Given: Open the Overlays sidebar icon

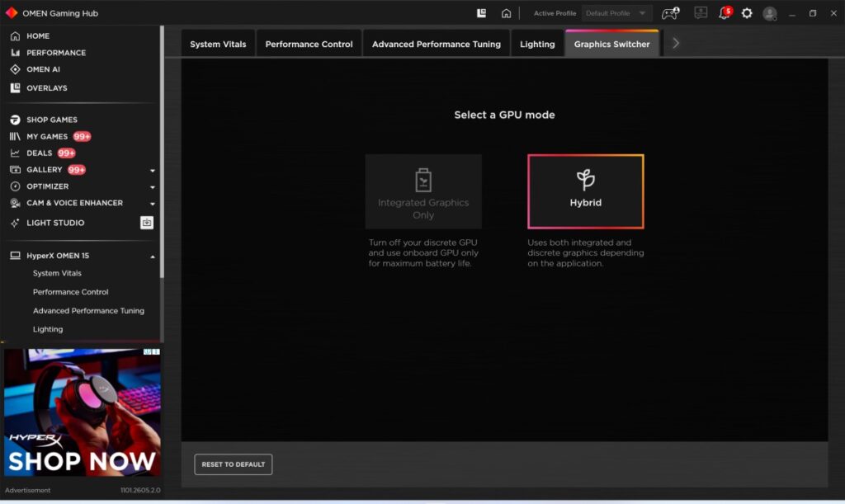Looking at the screenshot, I should [x=15, y=87].
